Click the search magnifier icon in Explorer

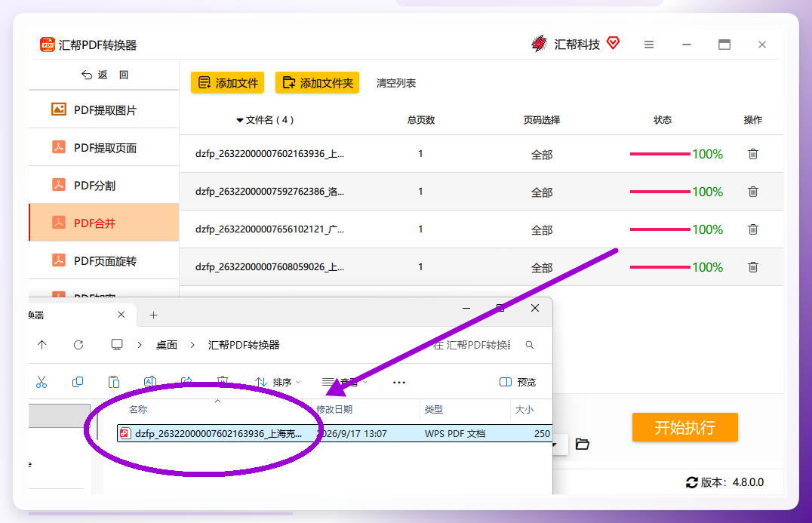(529, 345)
